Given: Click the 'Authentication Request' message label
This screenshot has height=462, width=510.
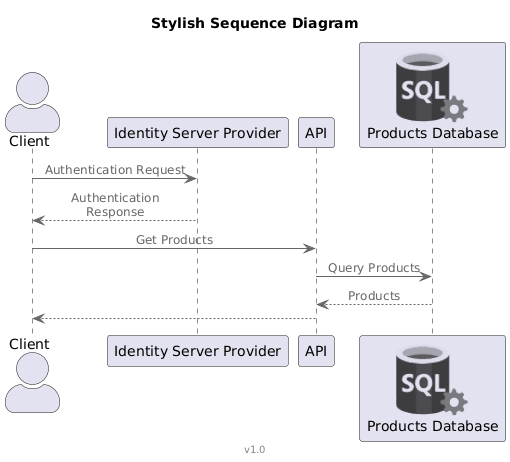Looking at the screenshot, I should (x=115, y=170).
